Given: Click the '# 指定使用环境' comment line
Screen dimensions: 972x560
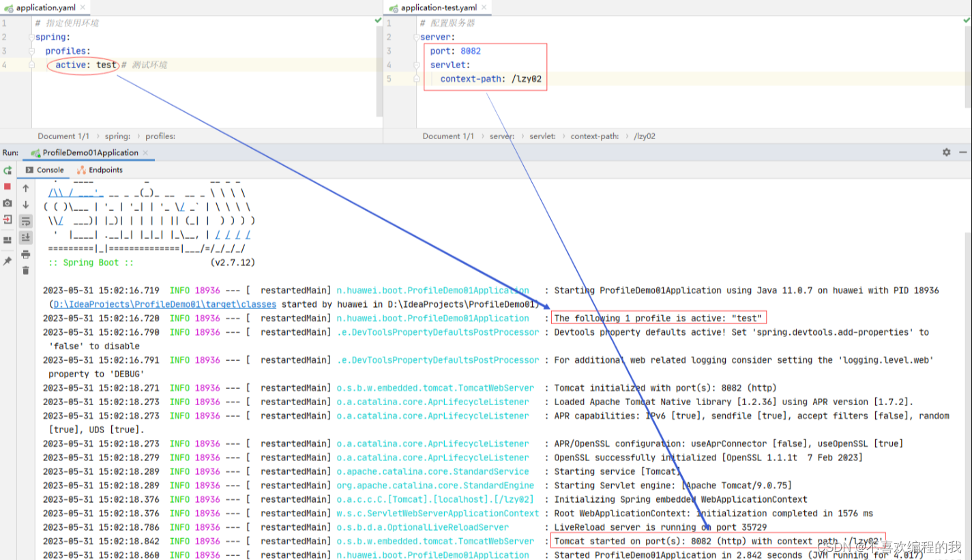Looking at the screenshot, I should (x=67, y=23).
